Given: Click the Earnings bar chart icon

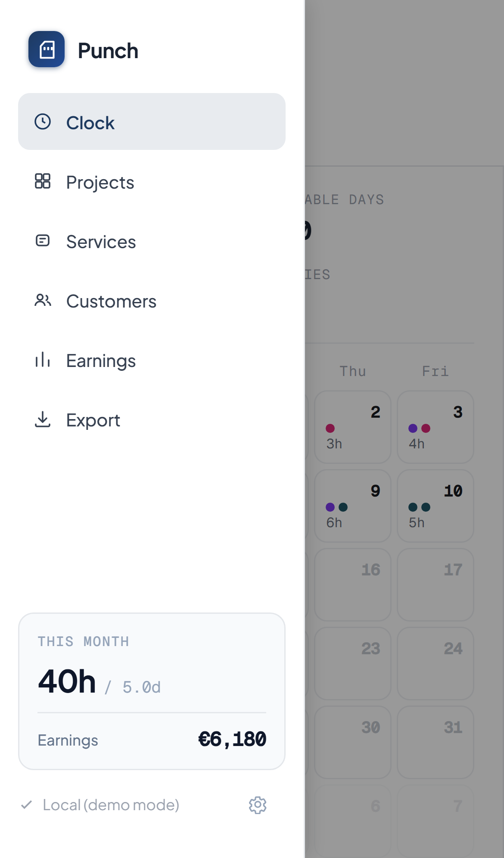Looking at the screenshot, I should [43, 359].
